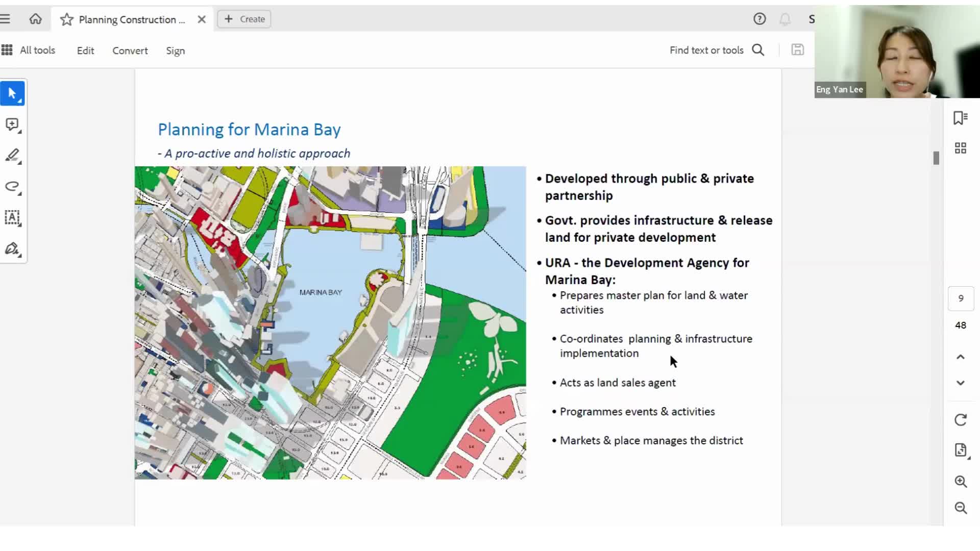980x551 pixels.
Task: Zoom out using magnifier minus icon
Action: coord(960,508)
